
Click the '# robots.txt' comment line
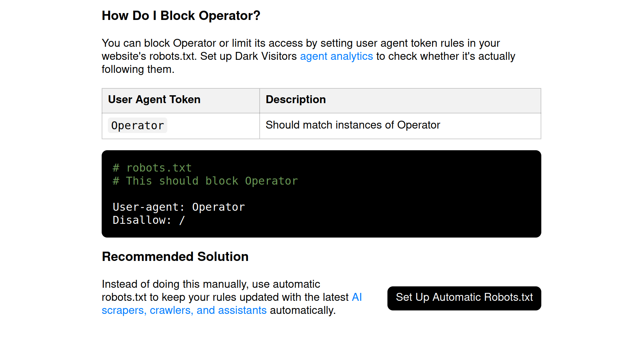[152, 168]
